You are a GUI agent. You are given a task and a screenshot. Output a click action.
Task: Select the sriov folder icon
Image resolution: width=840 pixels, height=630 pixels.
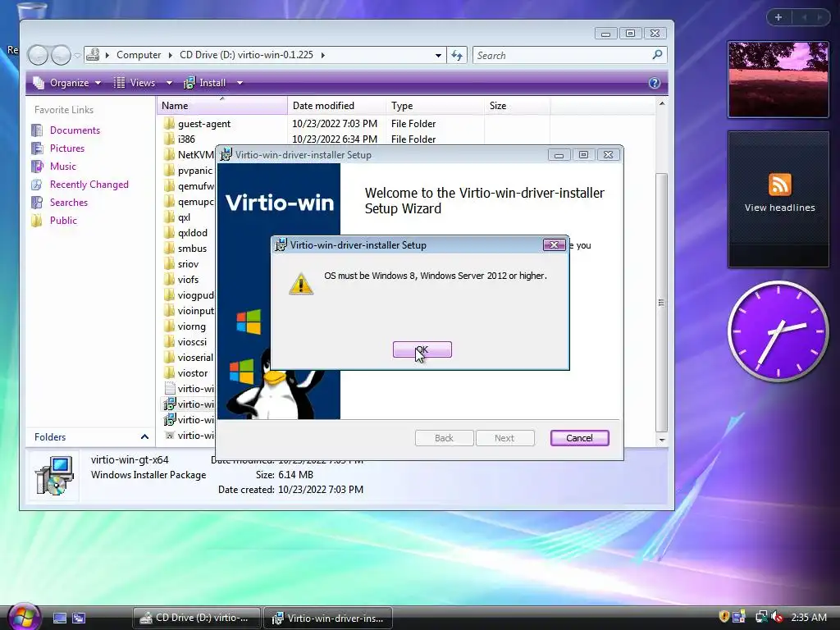click(x=169, y=263)
